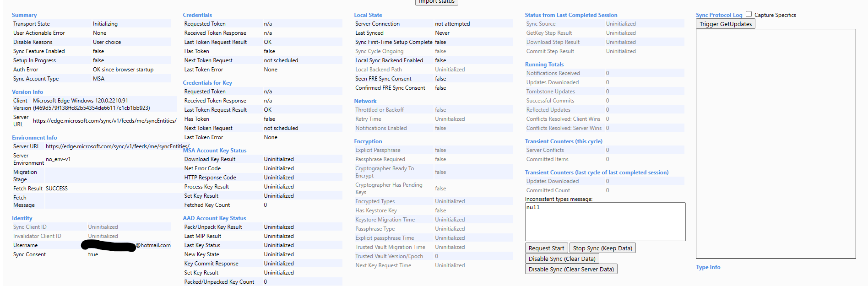This screenshot has width=868, height=286.
Task: Click Conflicts Resolved: Server Wins label
Action: pyautogui.click(x=564, y=128)
